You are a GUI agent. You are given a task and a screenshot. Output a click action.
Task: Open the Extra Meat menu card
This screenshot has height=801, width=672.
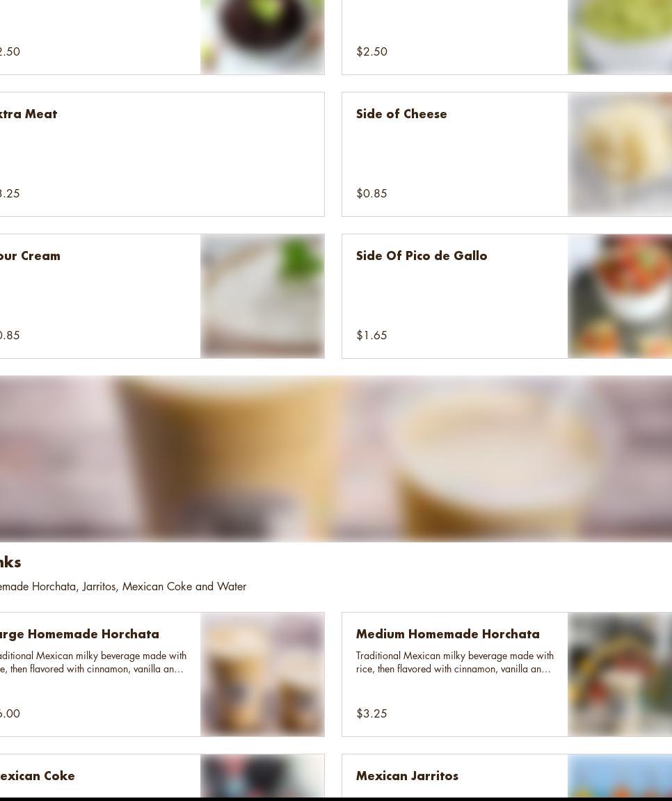coord(162,154)
